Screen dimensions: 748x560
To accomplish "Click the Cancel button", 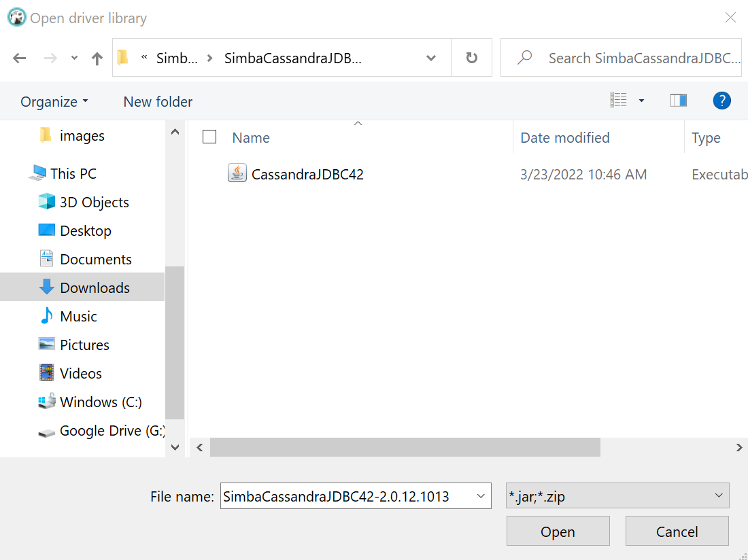I will pos(677,531).
